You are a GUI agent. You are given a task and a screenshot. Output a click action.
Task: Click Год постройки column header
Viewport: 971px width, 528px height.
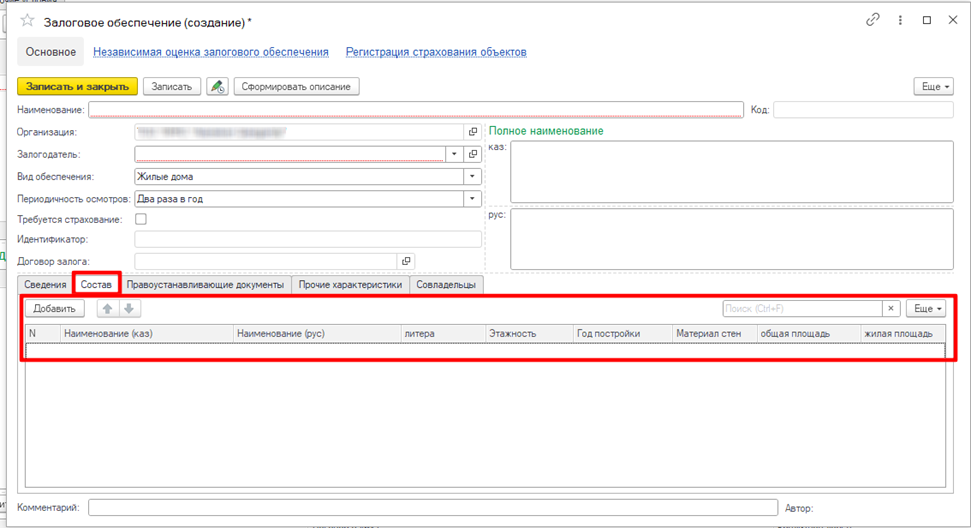click(623, 334)
